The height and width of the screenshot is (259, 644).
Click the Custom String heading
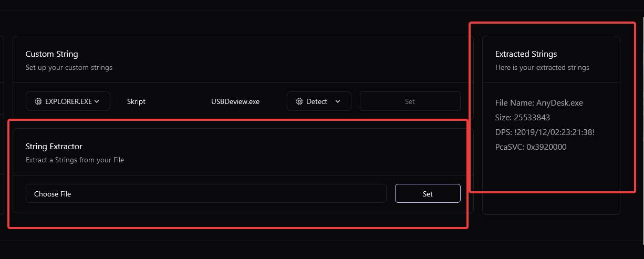point(51,54)
